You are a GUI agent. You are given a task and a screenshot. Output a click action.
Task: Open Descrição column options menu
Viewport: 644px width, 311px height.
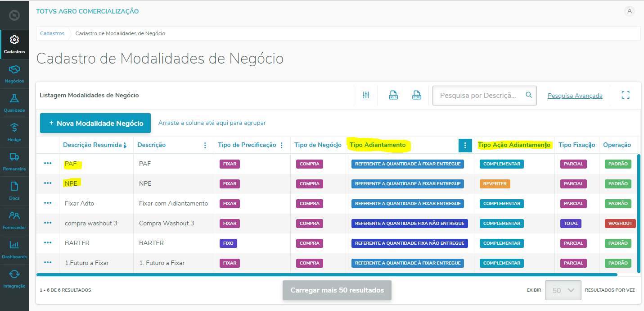coord(205,145)
